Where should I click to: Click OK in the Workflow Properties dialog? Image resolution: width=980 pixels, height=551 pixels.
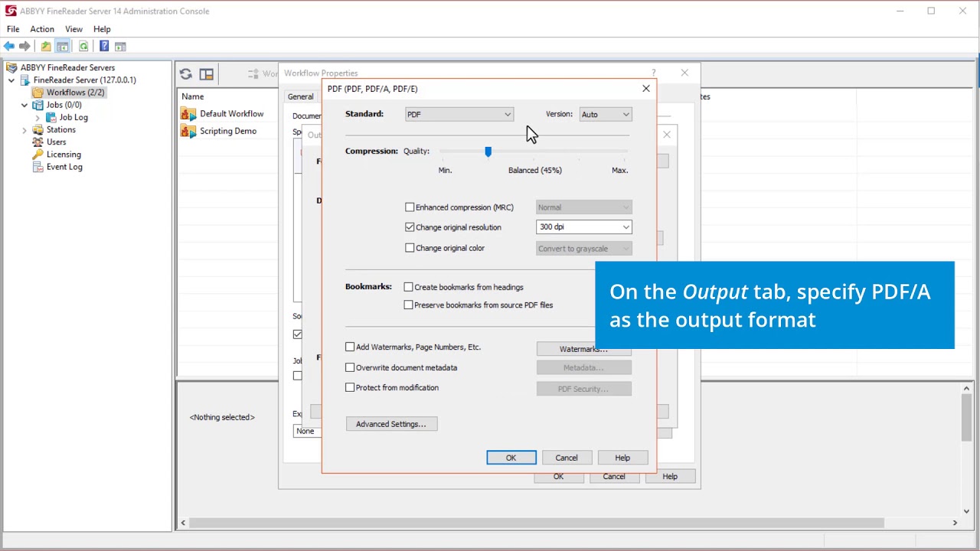[558, 476]
